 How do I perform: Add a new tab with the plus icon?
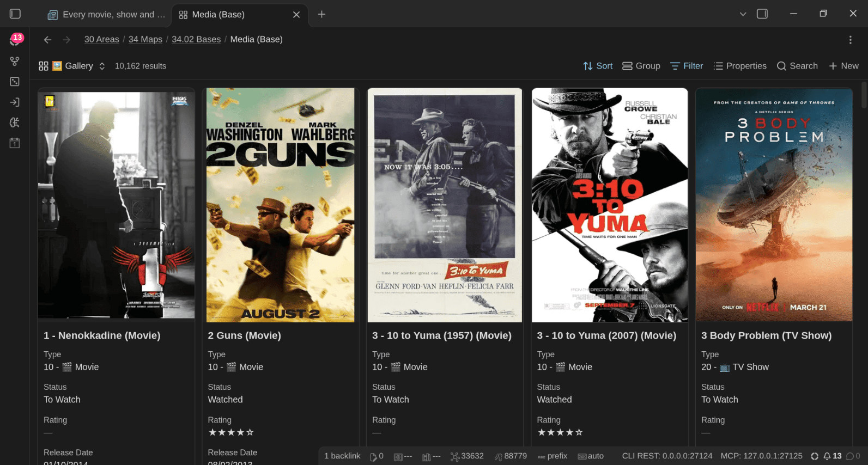(x=321, y=14)
